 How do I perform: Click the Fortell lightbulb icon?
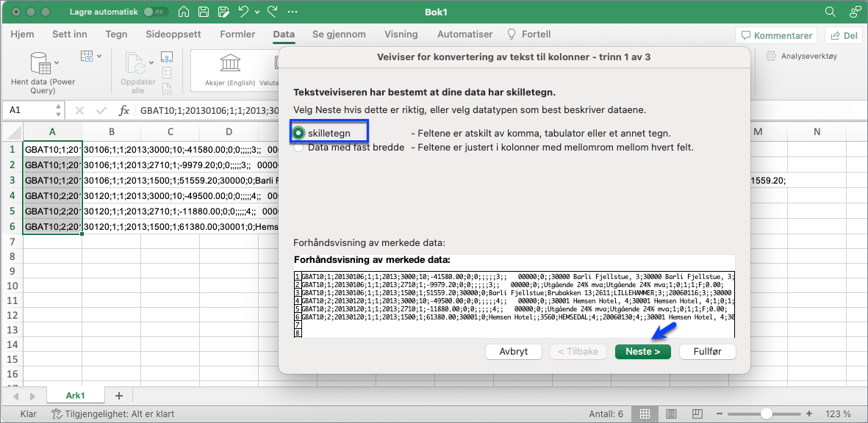512,35
